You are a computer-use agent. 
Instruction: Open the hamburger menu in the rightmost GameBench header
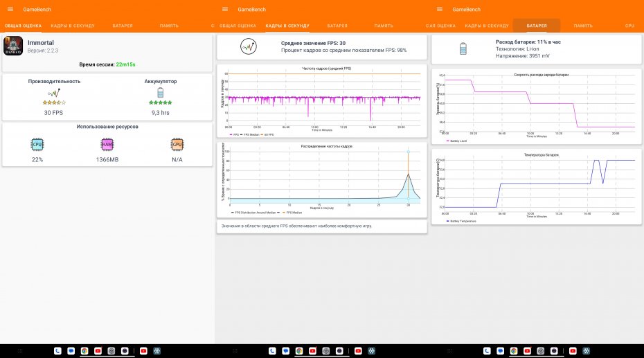(440, 9)
